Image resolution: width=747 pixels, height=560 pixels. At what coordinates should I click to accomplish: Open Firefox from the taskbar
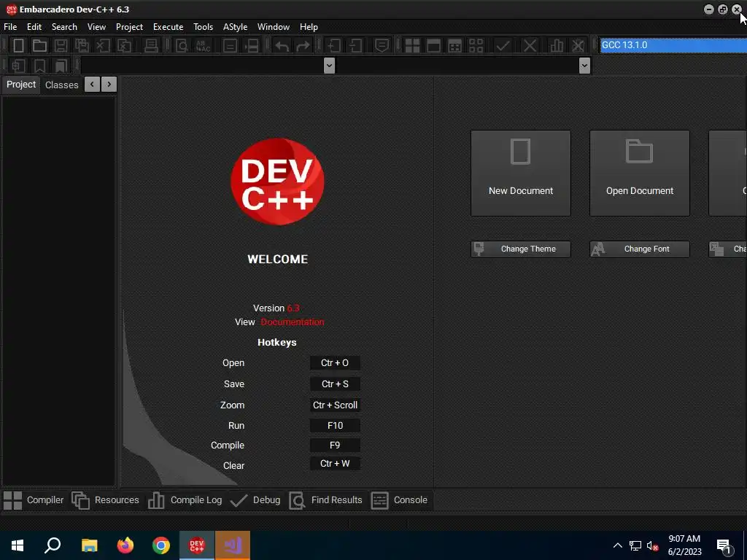[125, 545]
